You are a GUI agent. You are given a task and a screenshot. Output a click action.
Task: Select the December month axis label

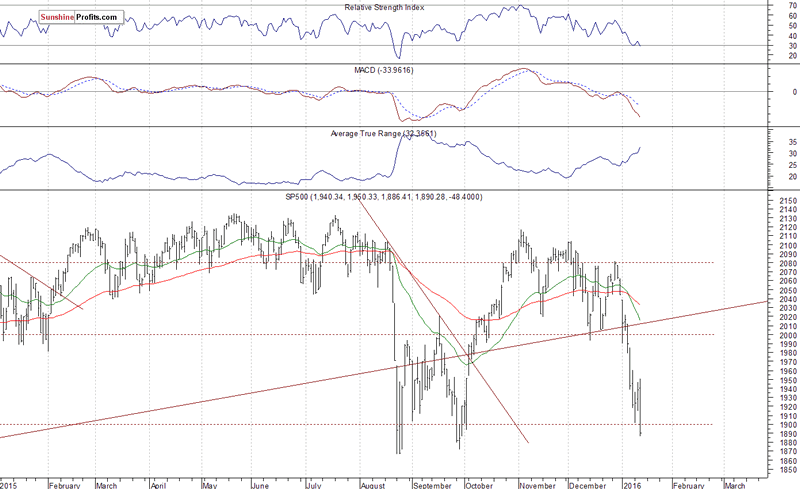click(587, 485)
